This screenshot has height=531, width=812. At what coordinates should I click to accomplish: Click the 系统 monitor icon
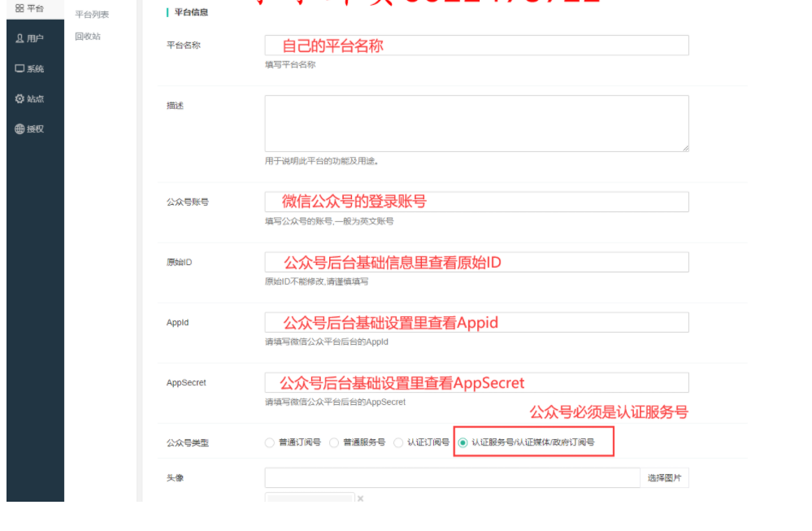[x=20, y=68]
